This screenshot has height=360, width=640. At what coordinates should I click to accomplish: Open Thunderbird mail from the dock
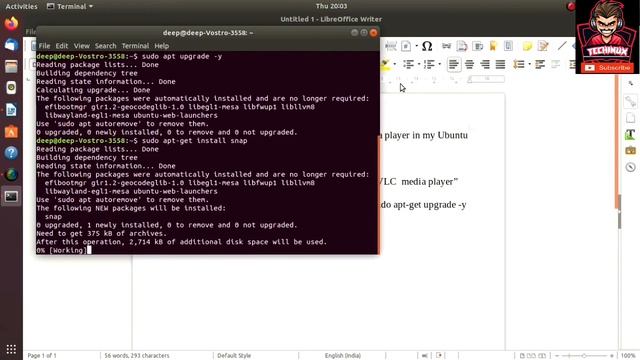[x=11, y=44]
